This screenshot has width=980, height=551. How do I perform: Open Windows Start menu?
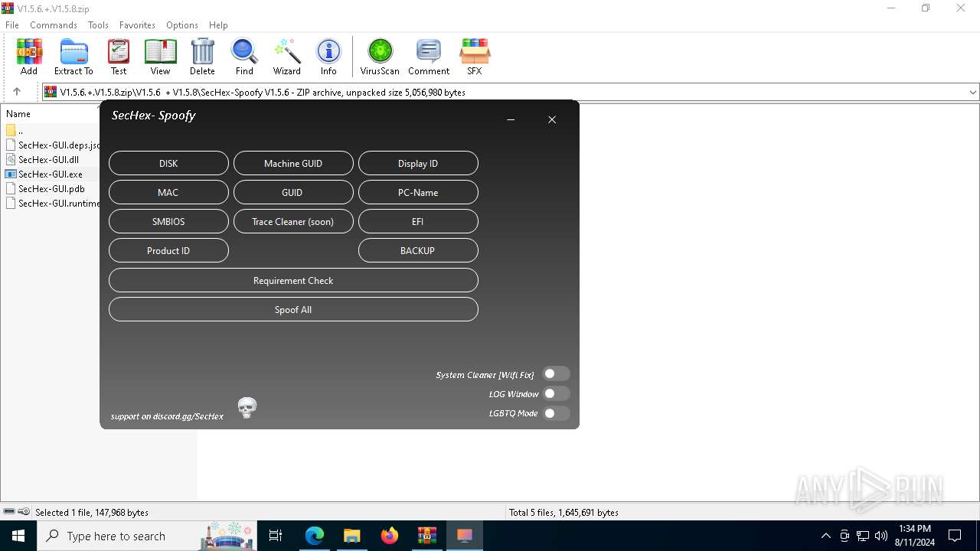tap(18, 536)
